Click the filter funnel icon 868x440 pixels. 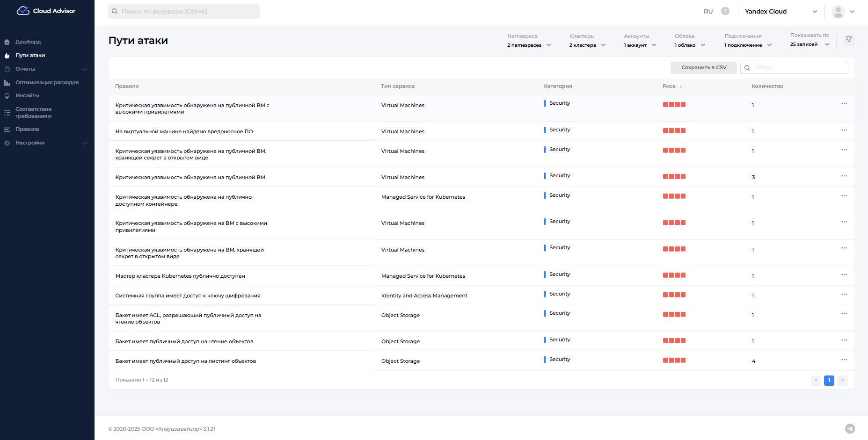pos(849,40)
